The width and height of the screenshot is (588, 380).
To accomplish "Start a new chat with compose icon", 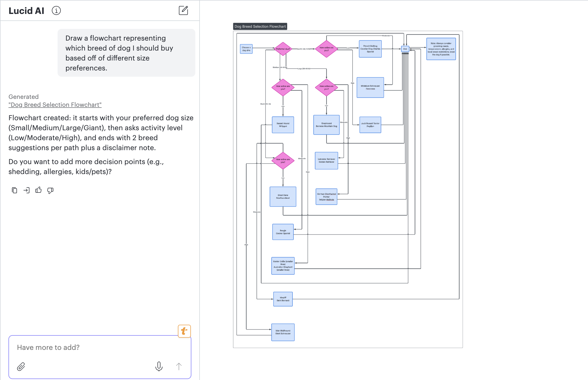I will pyautogui.click(x=183, y=10).
